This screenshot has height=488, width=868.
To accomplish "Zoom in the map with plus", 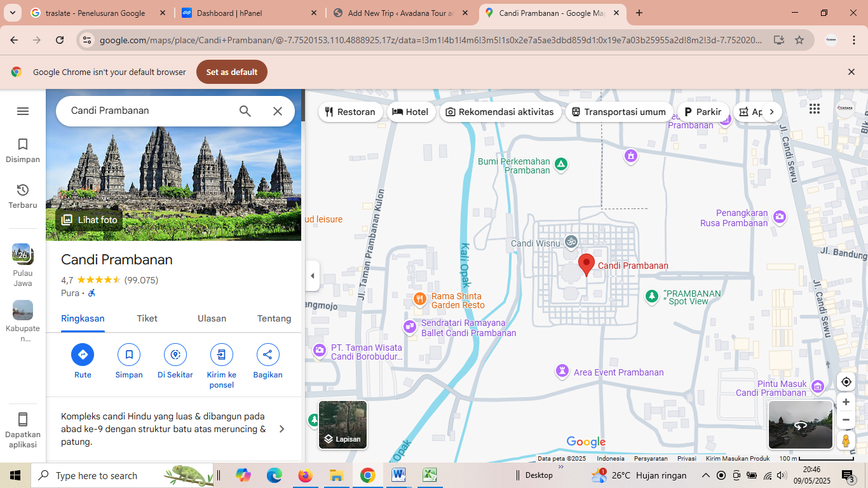I will [x=846, y=402].
